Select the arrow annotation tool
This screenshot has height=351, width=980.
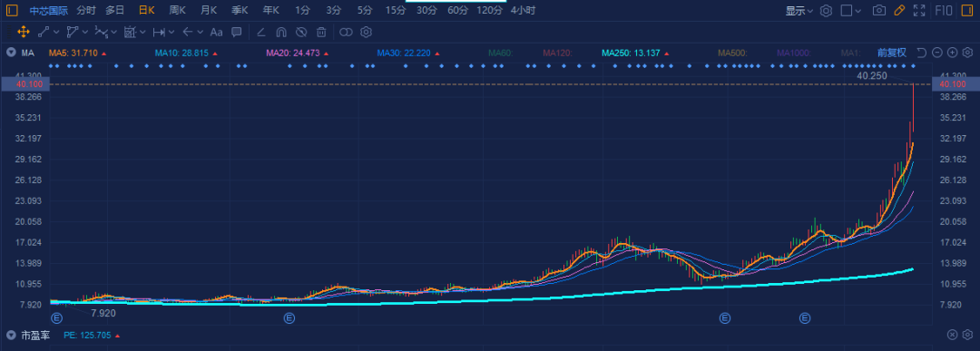[x=188, y=32]
